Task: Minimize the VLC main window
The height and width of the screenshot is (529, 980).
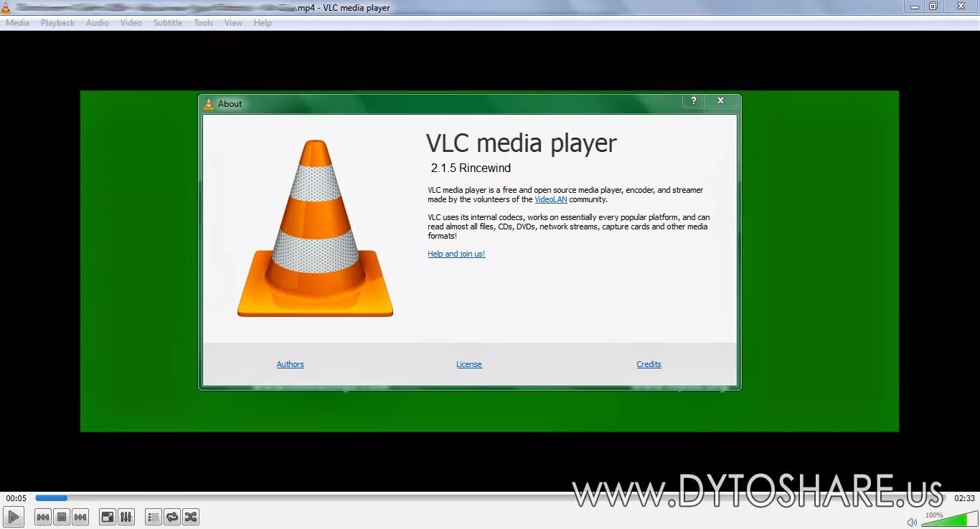Action: click(x=915, y=6)
